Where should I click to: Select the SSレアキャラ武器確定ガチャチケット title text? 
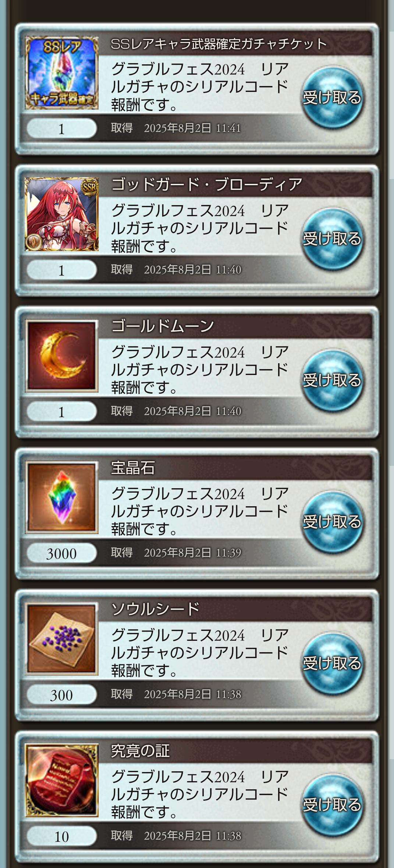219,44
